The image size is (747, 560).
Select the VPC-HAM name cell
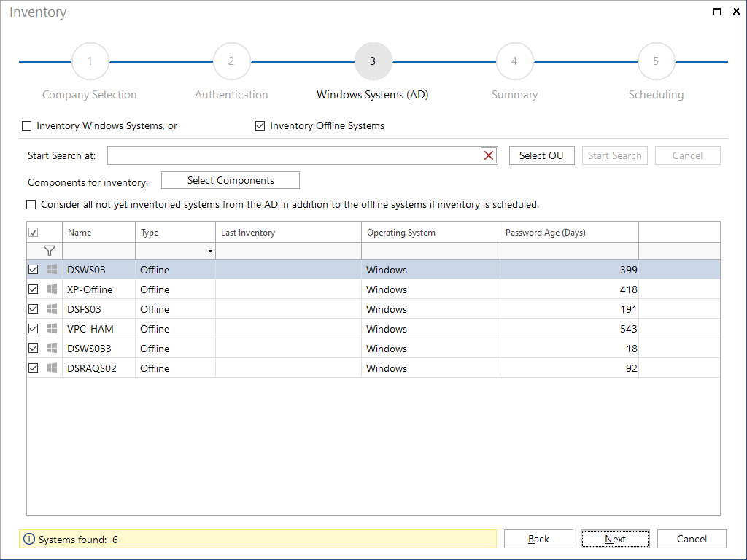[x=98, y=329]
